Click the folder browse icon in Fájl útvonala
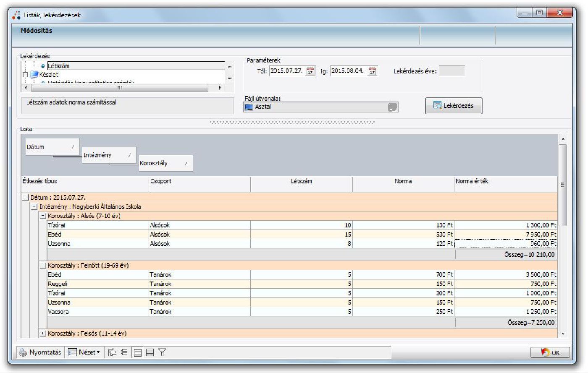The width and height of the screenshot is (588, 373). click(x=392, y=107)
